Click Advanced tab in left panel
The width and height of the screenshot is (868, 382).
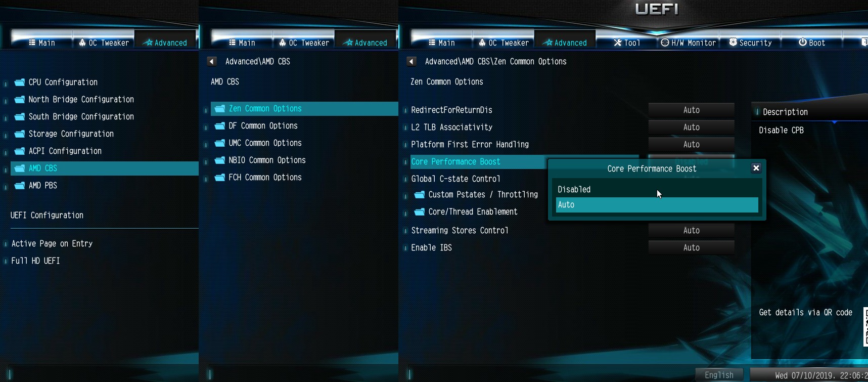(x=165, y=43)
